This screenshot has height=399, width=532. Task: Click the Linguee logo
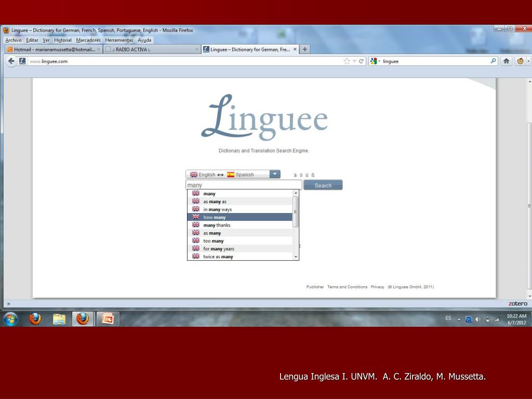click(x=264, y=117)
